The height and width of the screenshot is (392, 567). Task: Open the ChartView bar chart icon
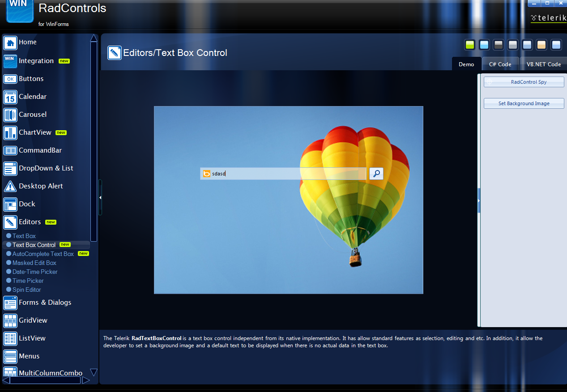click(x=10, y=132)
